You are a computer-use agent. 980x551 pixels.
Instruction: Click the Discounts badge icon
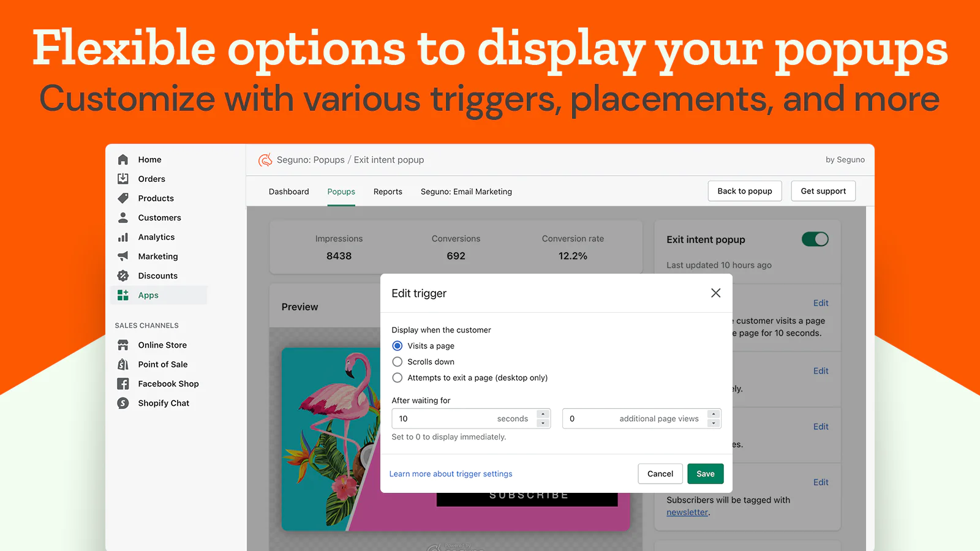[x=123, y=275]
